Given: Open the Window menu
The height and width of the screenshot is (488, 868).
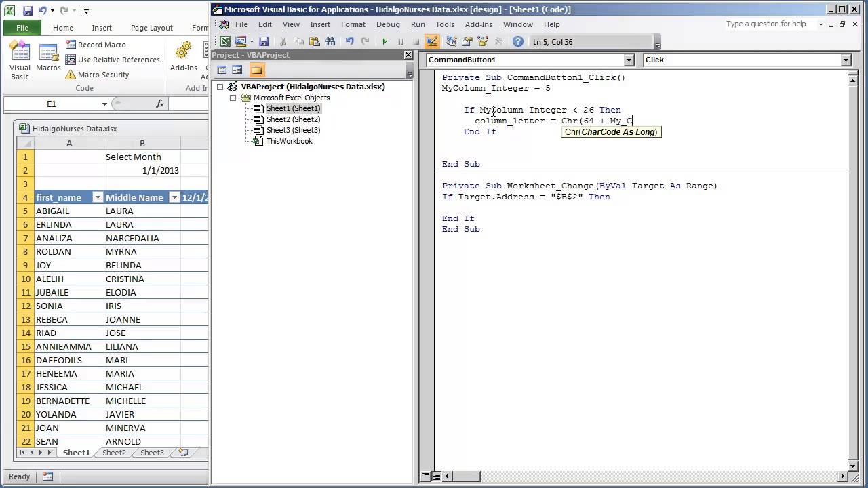Looking at the screenshot, I should tap(518, 24).
